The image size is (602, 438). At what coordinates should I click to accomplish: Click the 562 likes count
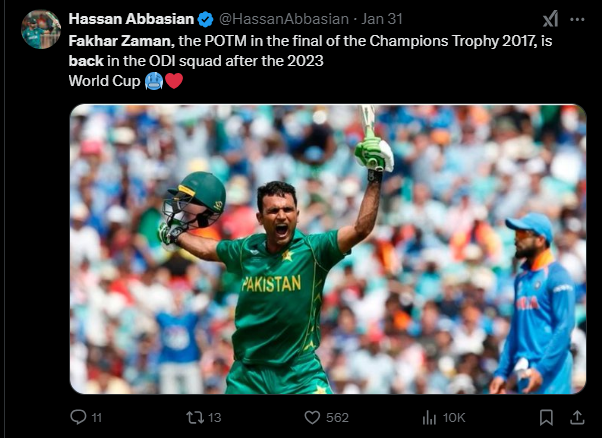click(337, 418)
